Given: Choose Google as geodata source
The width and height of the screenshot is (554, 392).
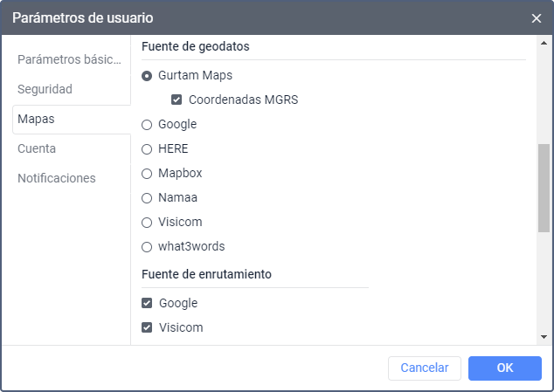Looking at the screenshot, I should tap(147, 125).
